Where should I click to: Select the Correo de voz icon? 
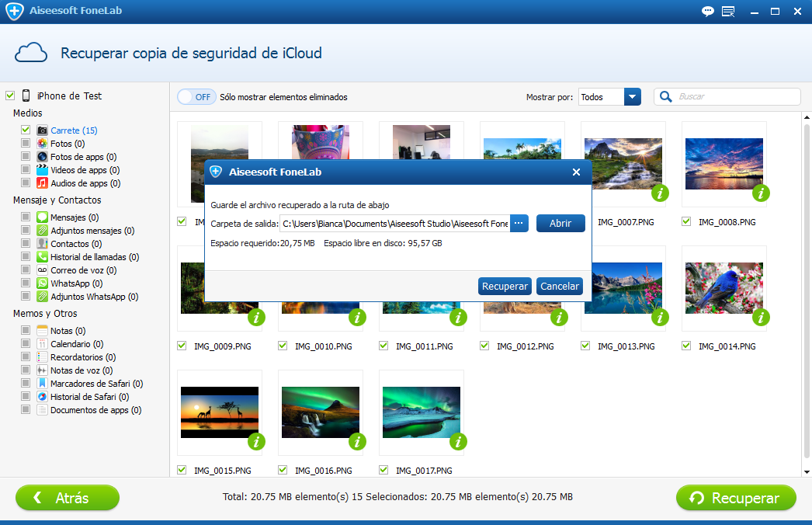tap(42, 270)
